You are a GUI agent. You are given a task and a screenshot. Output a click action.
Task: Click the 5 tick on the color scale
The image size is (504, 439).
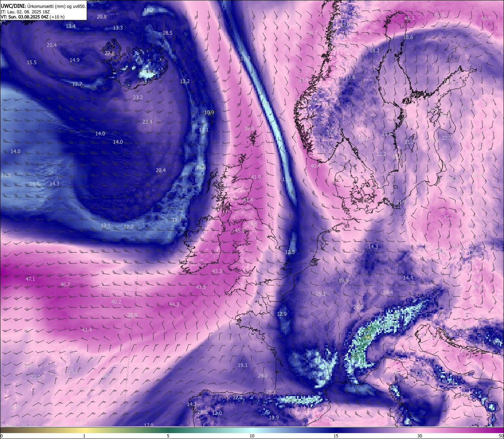[x=168, y=436]
